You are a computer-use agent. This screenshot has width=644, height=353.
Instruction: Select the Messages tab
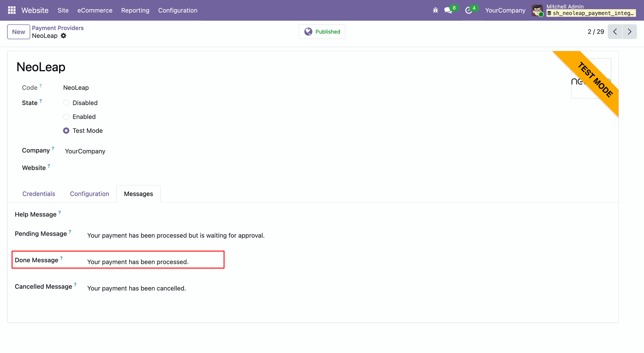click(139, 194)
